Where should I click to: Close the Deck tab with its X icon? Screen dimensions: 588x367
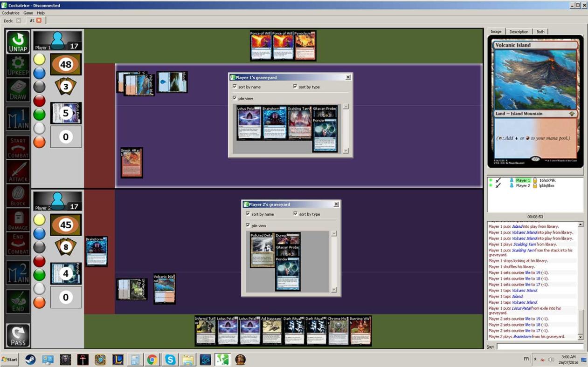point(19,20)
